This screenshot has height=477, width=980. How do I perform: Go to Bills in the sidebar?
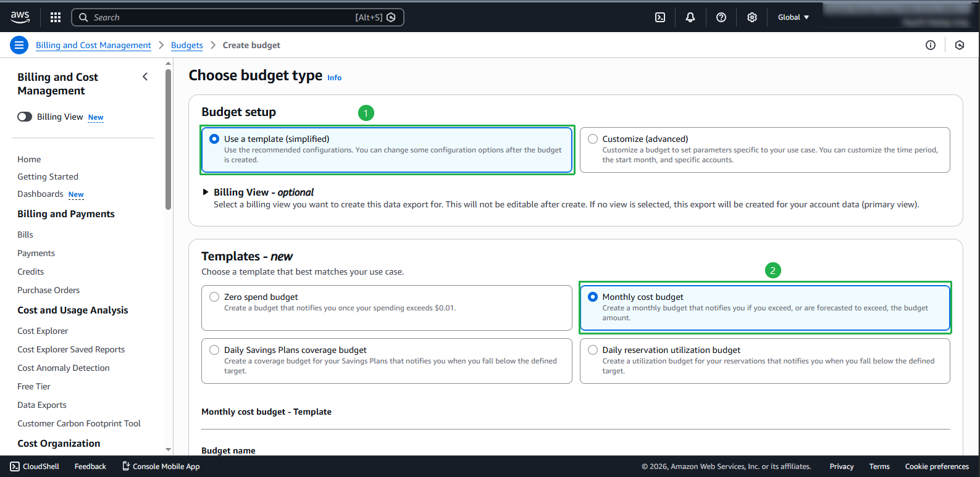click(25, 234)
